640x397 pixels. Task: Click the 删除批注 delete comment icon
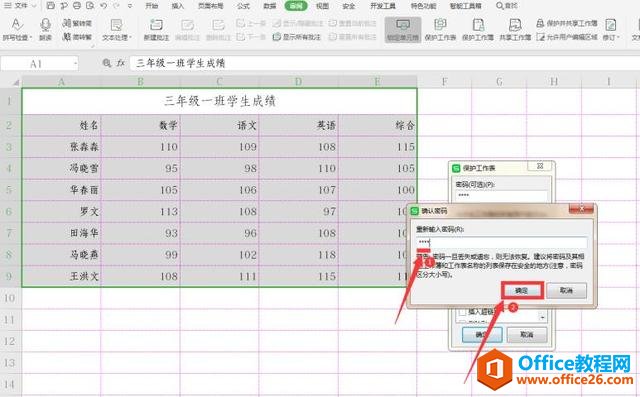pos(218,29)
